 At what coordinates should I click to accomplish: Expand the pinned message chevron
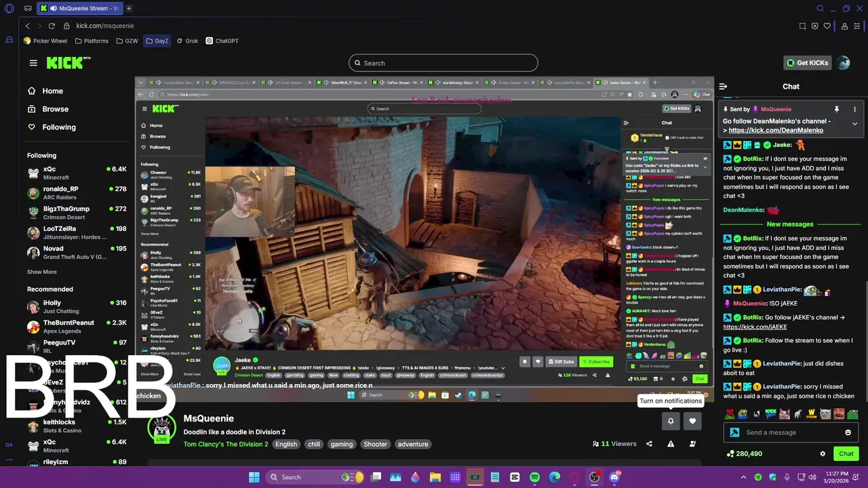(x=854, y=124)
